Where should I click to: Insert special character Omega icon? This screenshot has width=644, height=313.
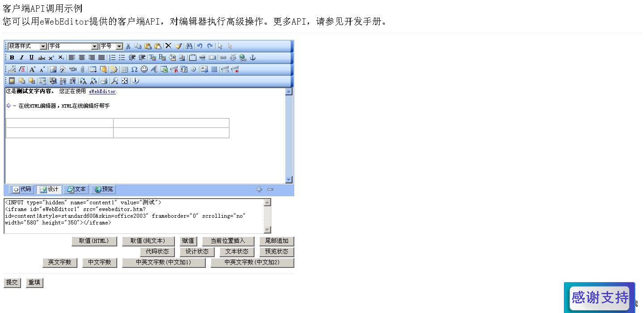[134, 69]
